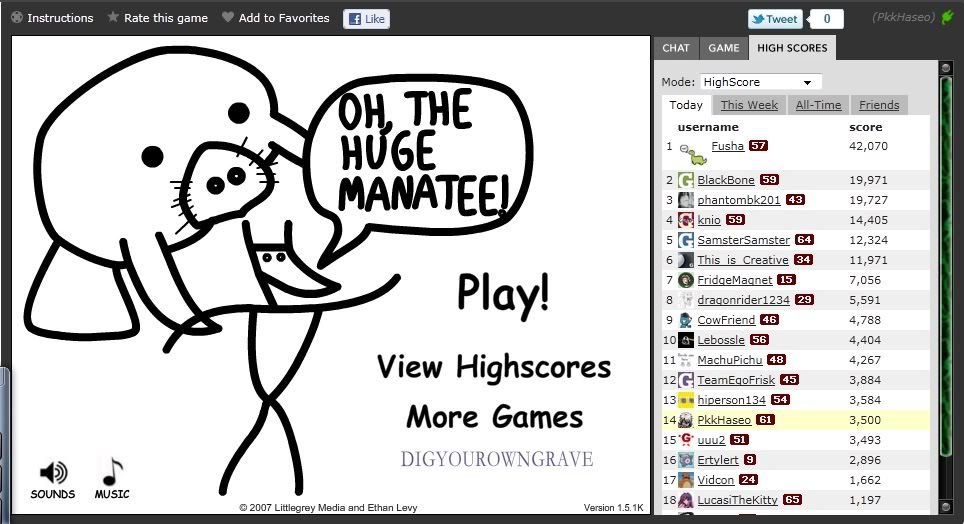Select the Today scores tab
This screenshot has height=524, width=964.
pos(685,105)
